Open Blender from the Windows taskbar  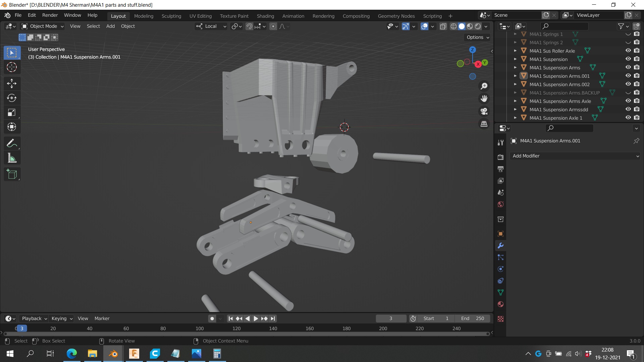(x=113, y=354)
